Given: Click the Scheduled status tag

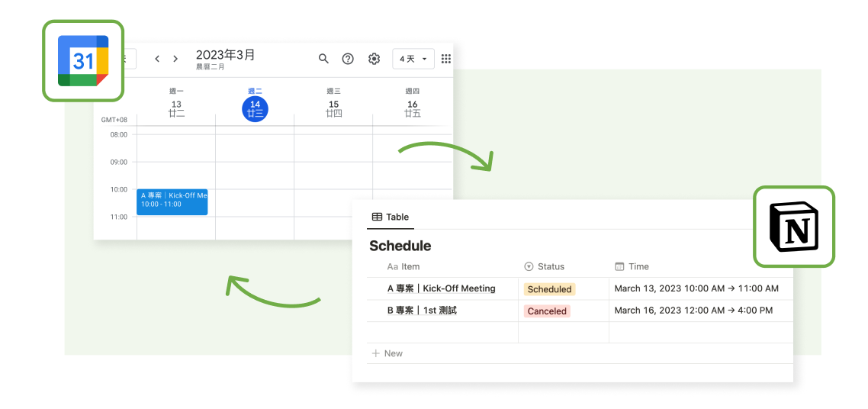Looking at the screenshot, I should pyautogui.click(x=550, y=289).
